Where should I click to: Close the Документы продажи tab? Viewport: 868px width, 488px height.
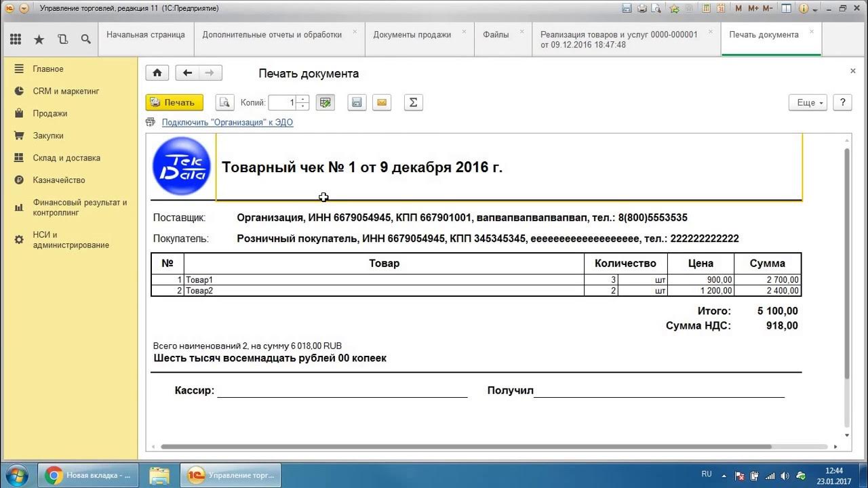point(465,31)
